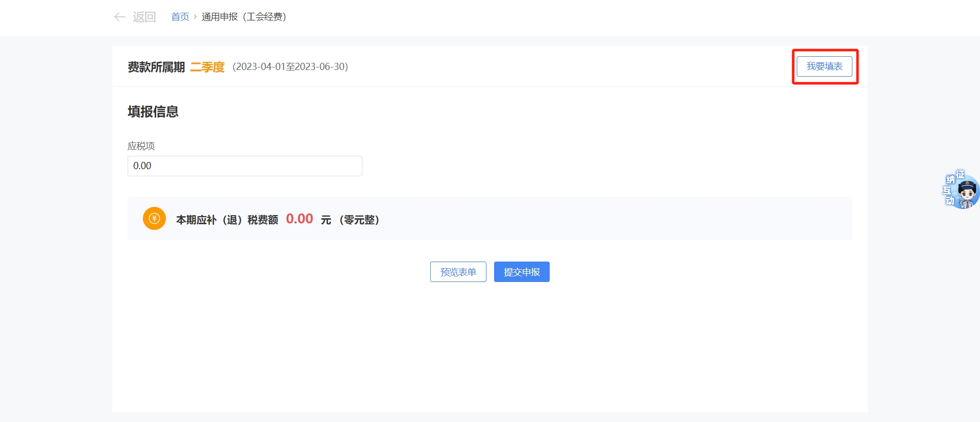
Task: Click the 应税项 field label
Action: [141, 146]
